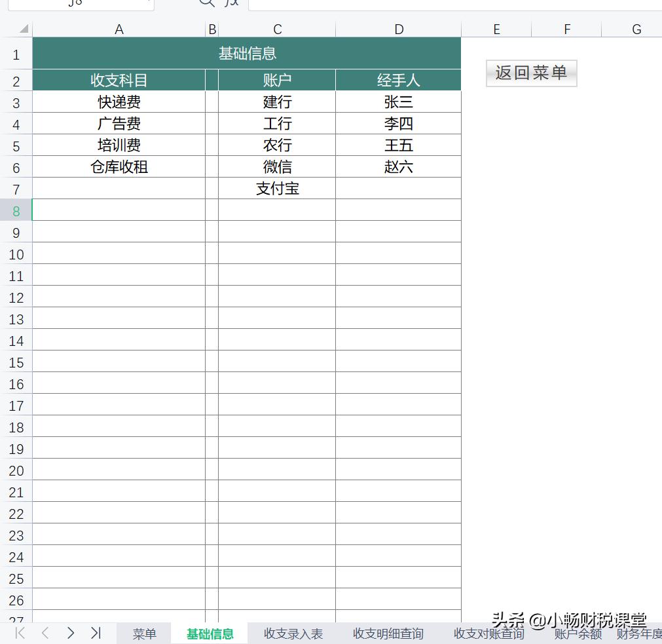Open the 收支对账查询 sheet tab

(487, 633)
